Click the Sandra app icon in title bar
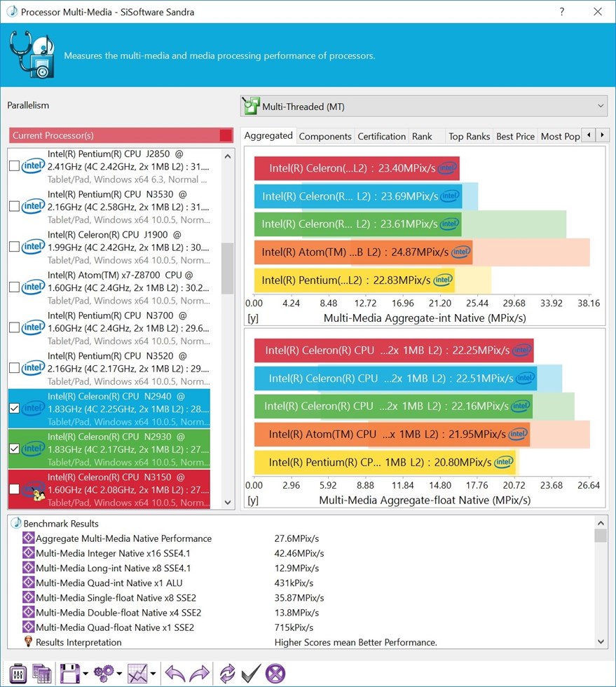The image size is (616, 687). click(13, 11)
